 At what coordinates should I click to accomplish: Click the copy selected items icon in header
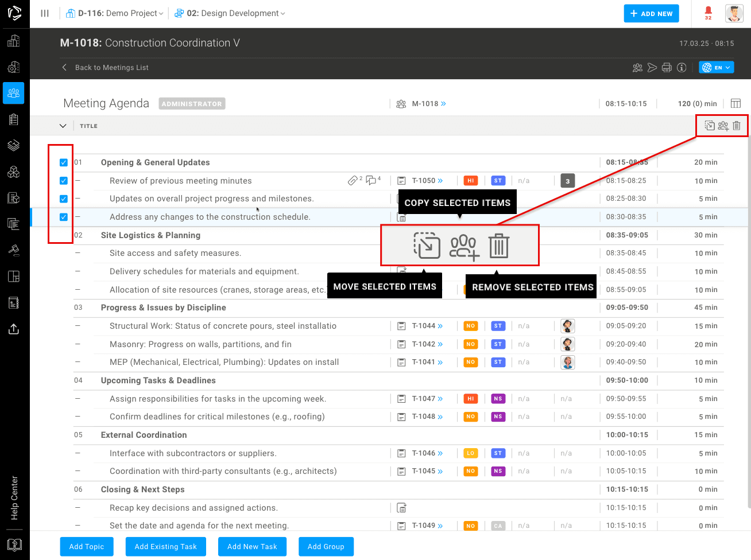(710, 126)
